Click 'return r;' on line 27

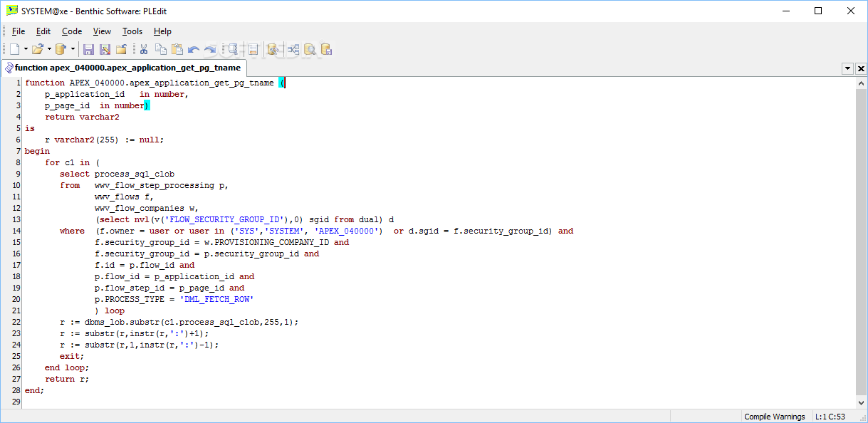pyautogui.click(x=67, y=379)
